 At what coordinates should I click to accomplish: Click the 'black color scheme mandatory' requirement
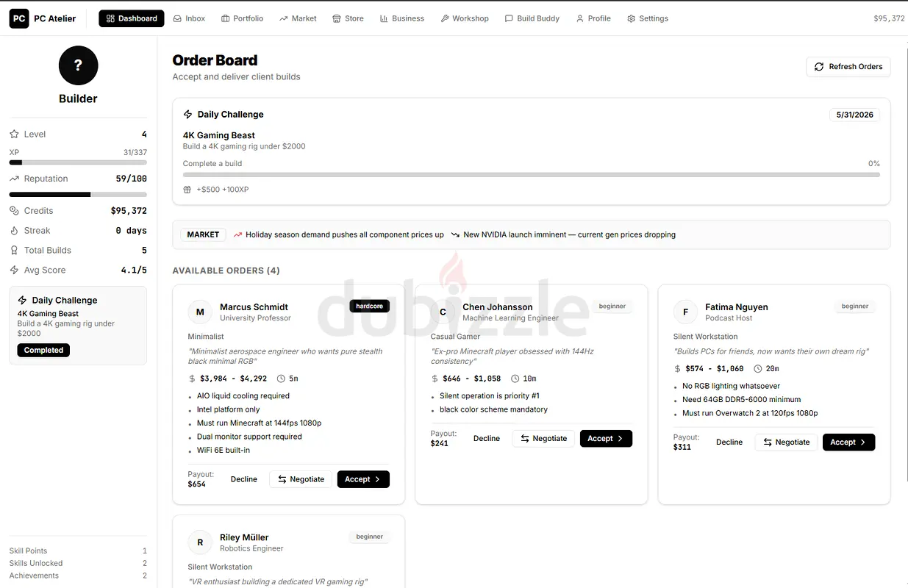pyautogui.click(x=493, y=410)
